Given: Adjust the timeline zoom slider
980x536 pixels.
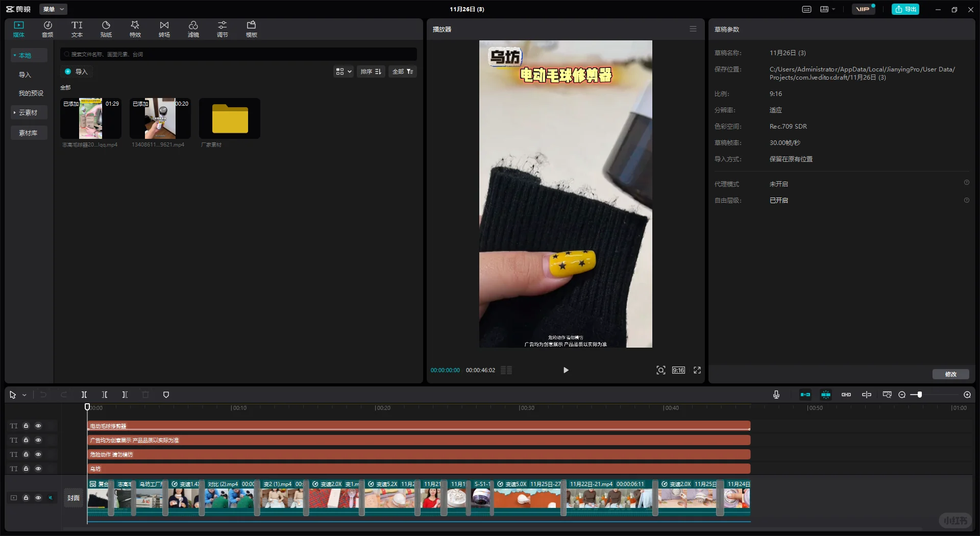Looking at the screenshot, I should point(919,395).
